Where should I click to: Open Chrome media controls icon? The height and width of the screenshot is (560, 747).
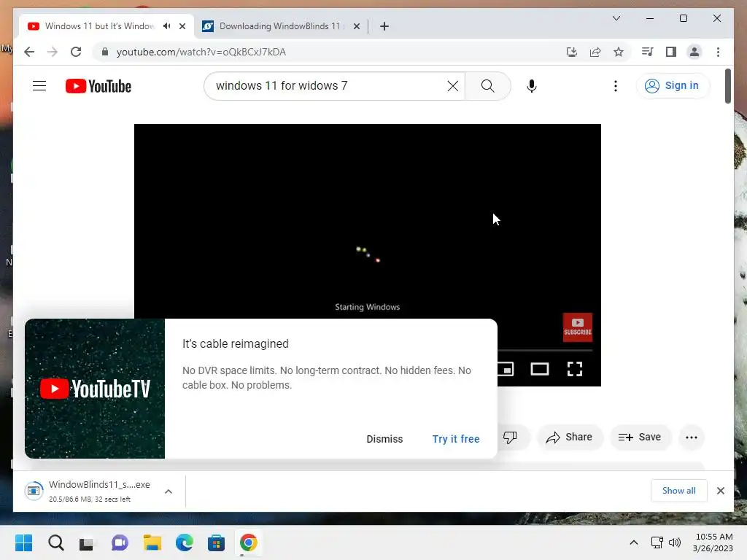[x=647, y=52]
